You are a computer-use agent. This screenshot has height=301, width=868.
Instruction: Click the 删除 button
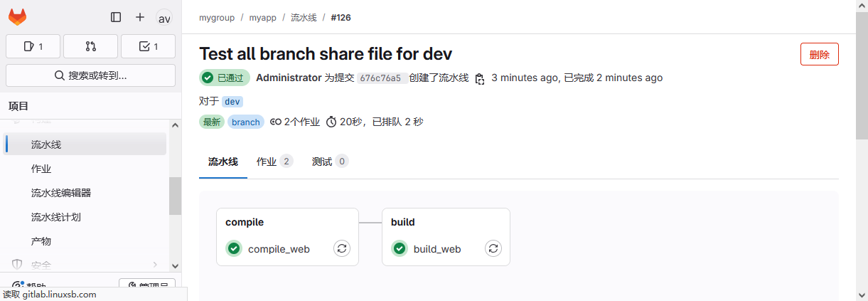[x=819, y=54]
